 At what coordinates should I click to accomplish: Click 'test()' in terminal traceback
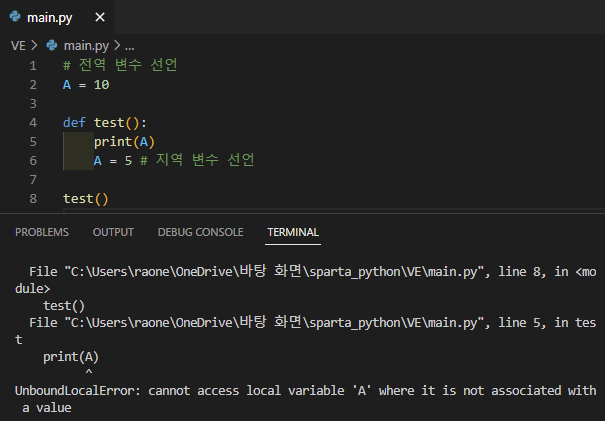point(64,306)
